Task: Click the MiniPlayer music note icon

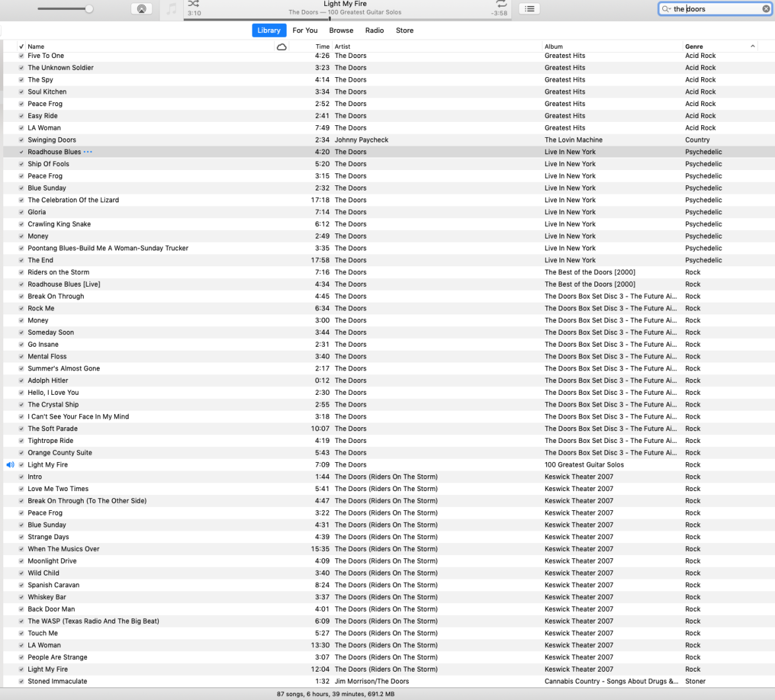Action: tap(173, 9)
